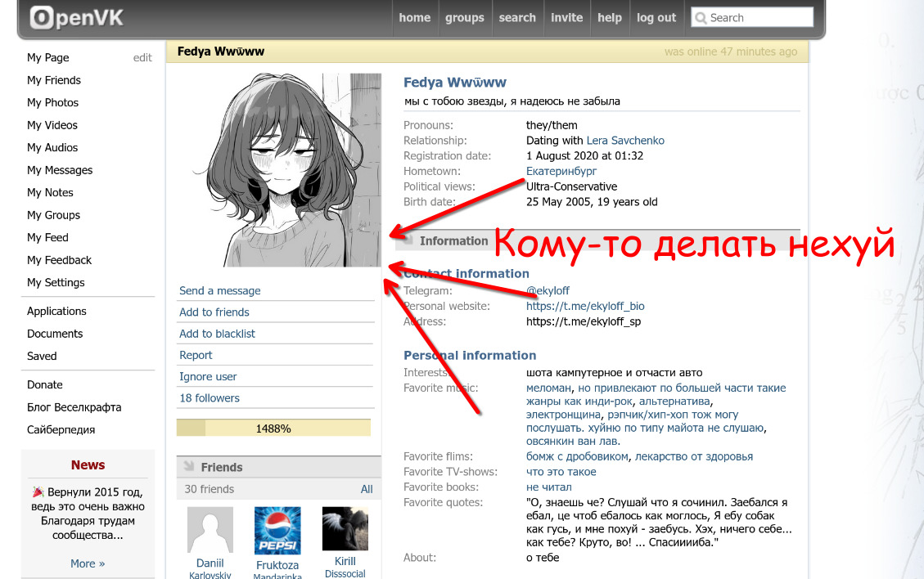Click Send a message
This screenshot has width=924, height=579.
tap(220, 290)
